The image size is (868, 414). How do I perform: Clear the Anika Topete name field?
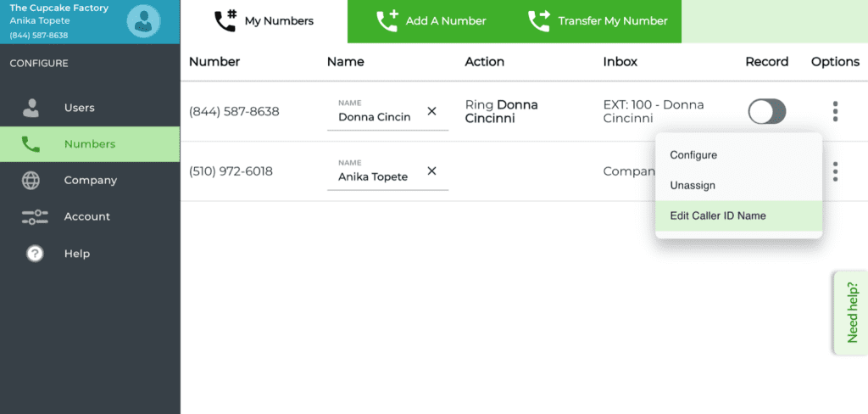click(431, 171)
